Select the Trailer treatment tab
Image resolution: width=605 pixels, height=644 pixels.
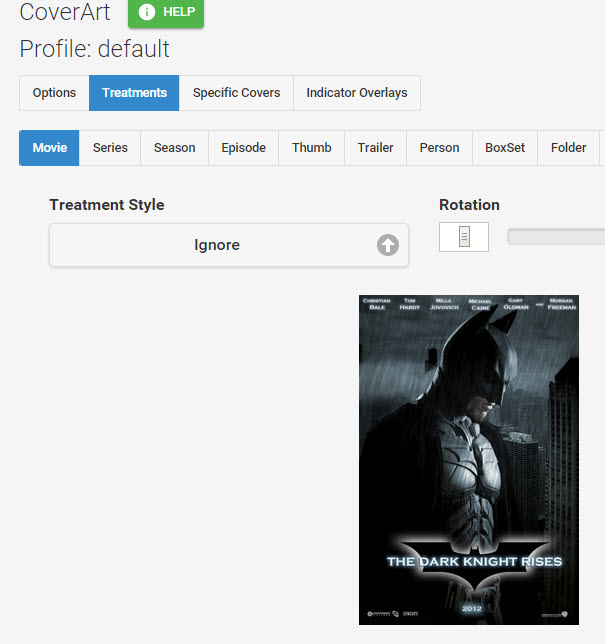tap(375, 148)
